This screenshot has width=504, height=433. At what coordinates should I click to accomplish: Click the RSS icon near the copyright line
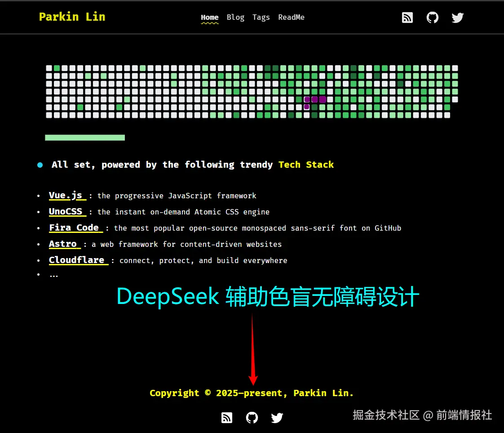(x=226, y=417)
